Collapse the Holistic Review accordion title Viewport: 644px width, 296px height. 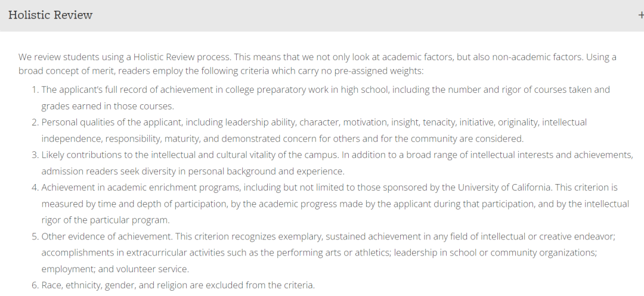click(50, 15)
